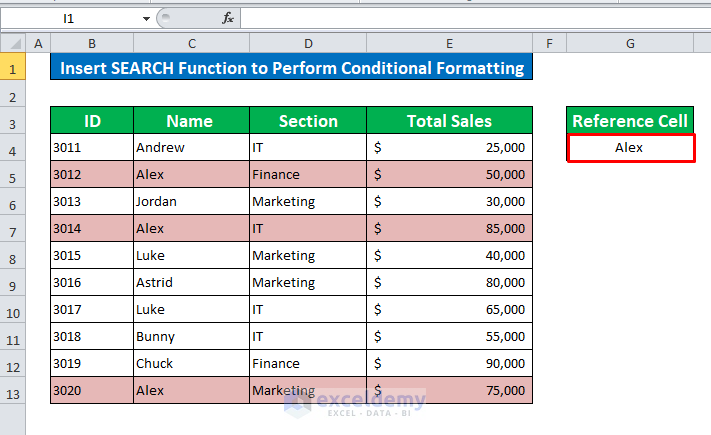Click the Select All corner triangle
The height and width of the screenshot is (435, 711).
click(x=13, y=43)
